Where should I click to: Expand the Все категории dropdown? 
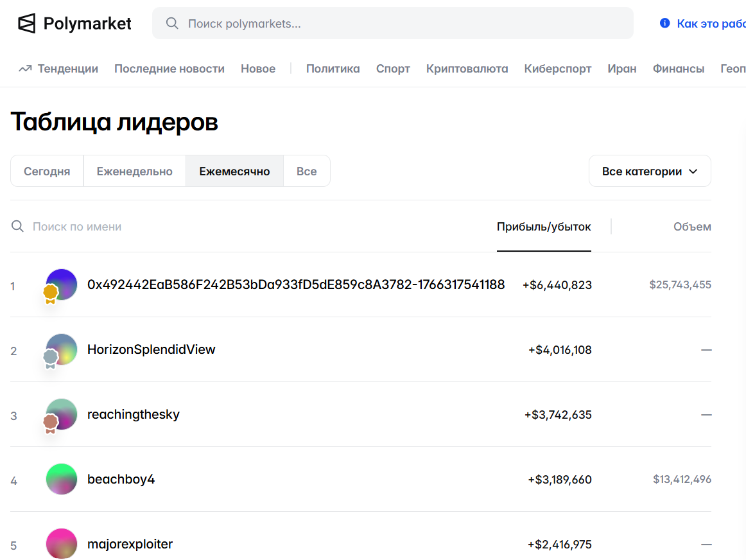coord(650,171)
